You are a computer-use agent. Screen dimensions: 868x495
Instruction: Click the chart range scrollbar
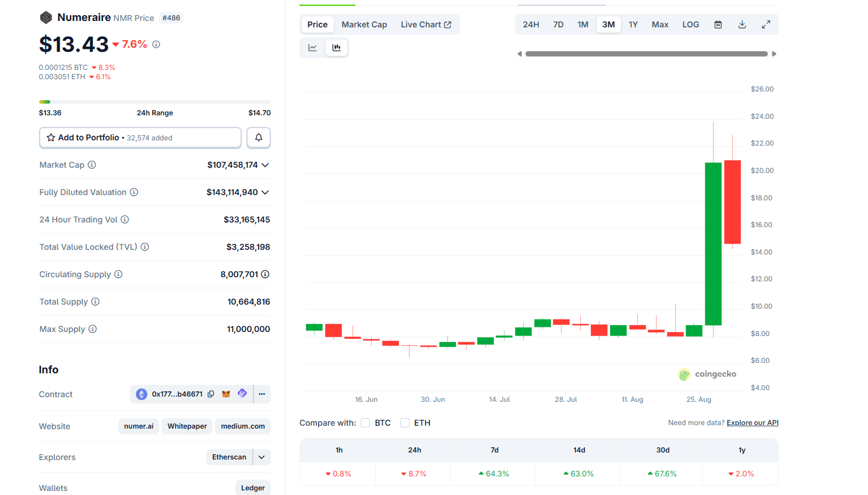pyautogui.click(x=646, y=54)
